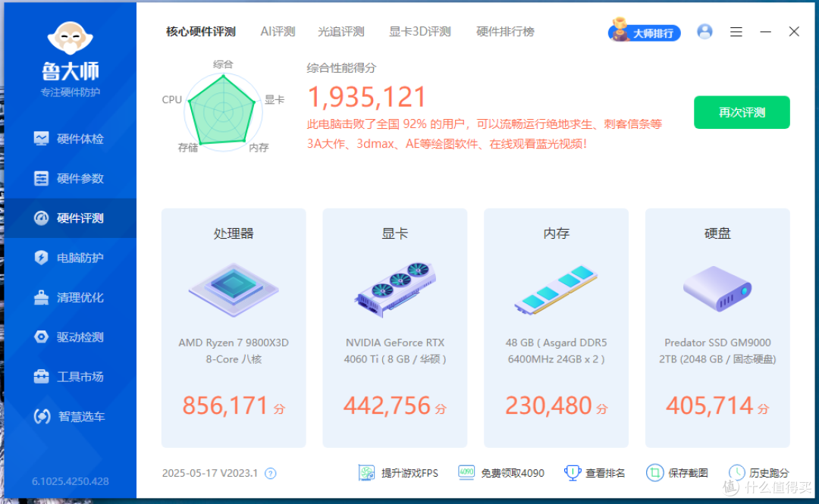This screenshot has height=504, width=819.
Task: Click the version help question-mark icon
Action: click(270, 473)
